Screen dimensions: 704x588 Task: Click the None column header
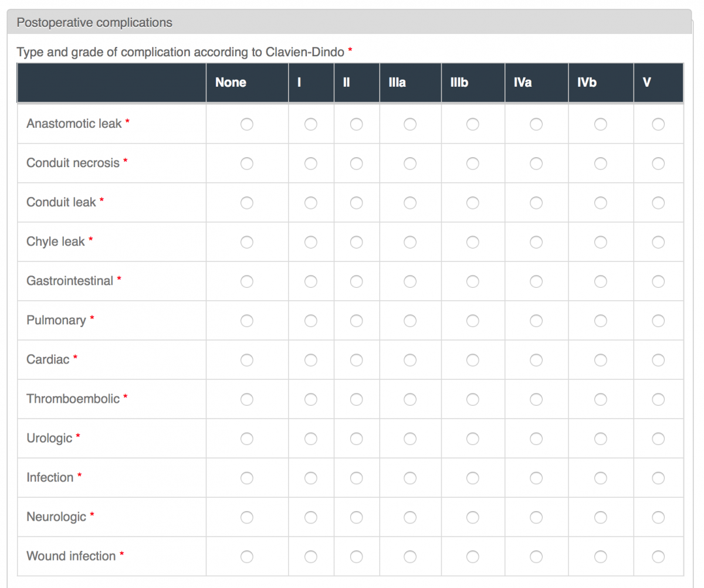pos(231,83)
